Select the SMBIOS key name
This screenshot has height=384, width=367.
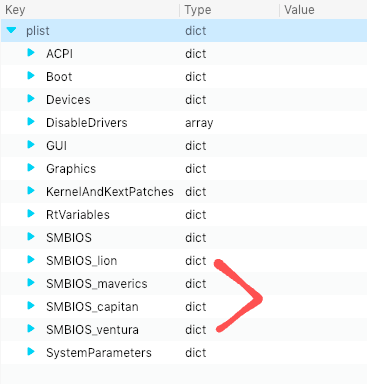(69, 238)
